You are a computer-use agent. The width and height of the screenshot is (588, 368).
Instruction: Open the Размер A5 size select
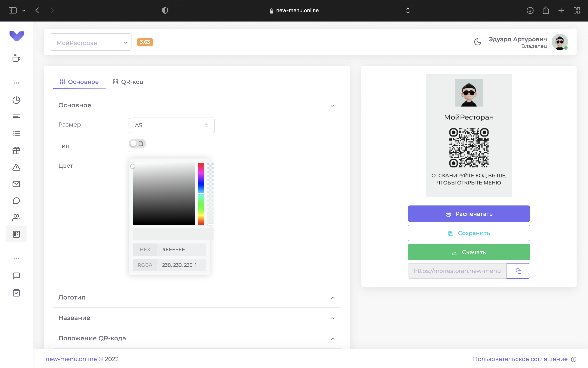[x=171, y=125]
